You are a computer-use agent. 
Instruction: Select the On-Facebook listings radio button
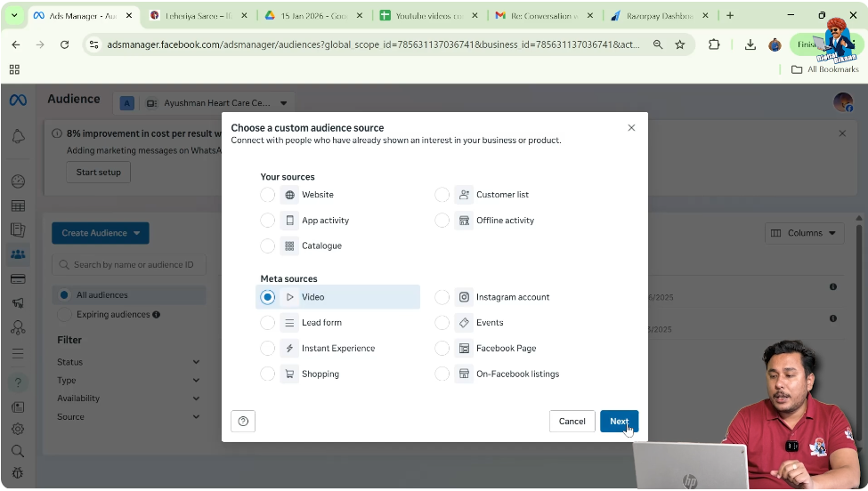(442, 374)
